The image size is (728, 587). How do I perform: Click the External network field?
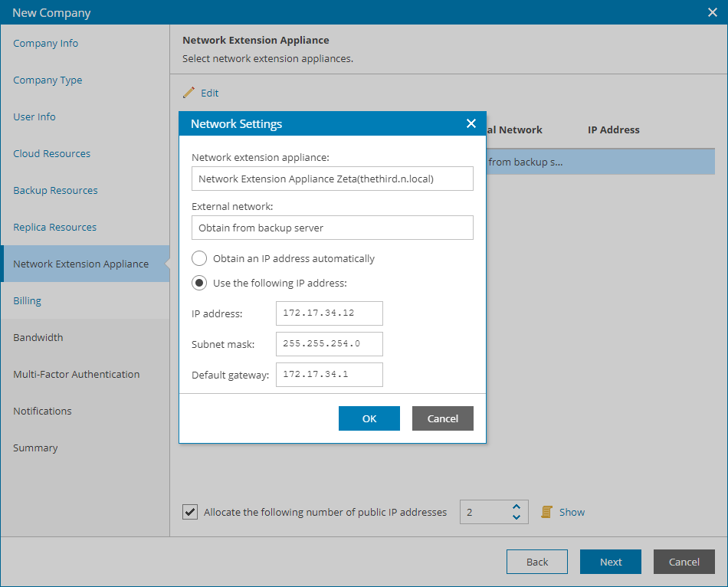(333, 228)
